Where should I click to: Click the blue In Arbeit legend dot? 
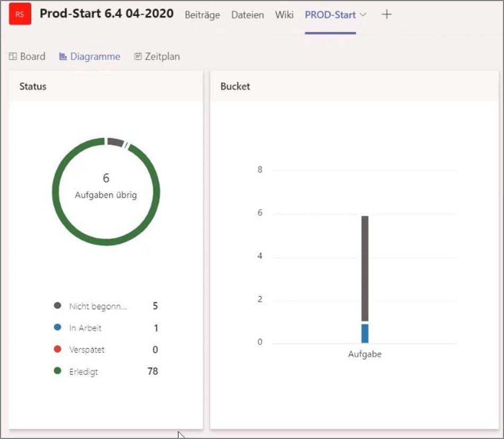[x=57, y=328]
